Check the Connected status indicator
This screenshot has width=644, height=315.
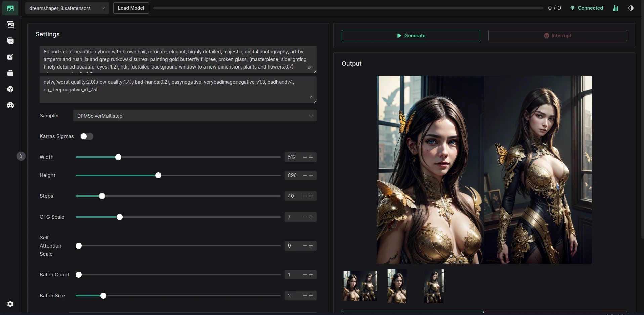tap(586, 8)
